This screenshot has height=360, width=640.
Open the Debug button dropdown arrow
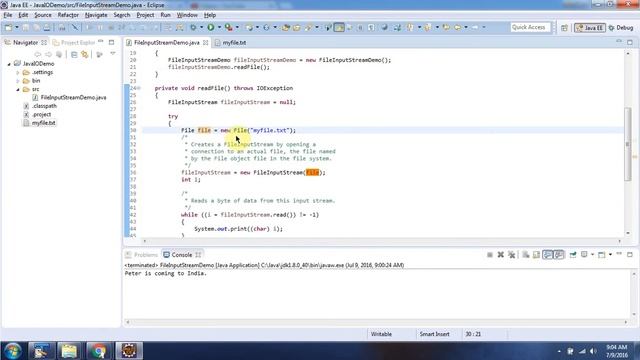201,27
